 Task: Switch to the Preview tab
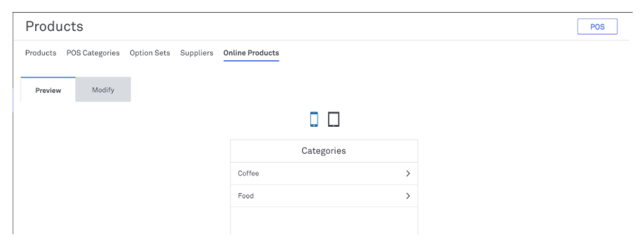point(48,90)
